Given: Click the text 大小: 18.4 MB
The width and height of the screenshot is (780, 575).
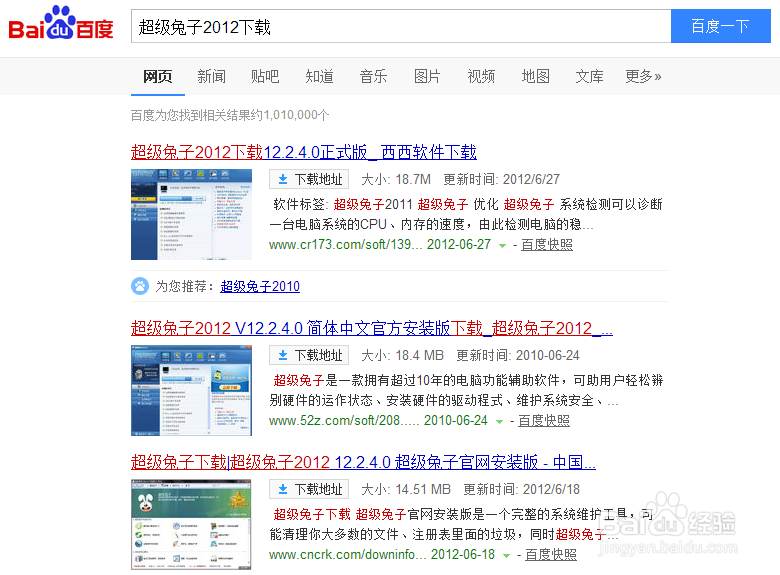Looking at the screenshot, I should tap(402, 355).
